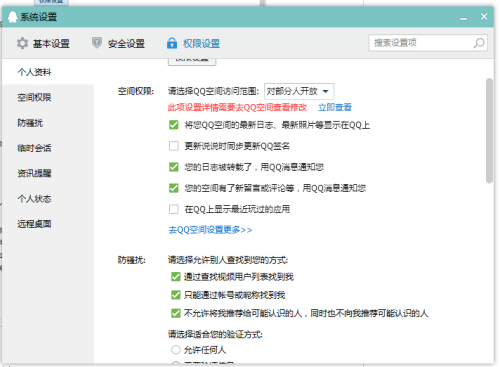
Task: Click the shield icon for security settings
Action: point(97,43)
